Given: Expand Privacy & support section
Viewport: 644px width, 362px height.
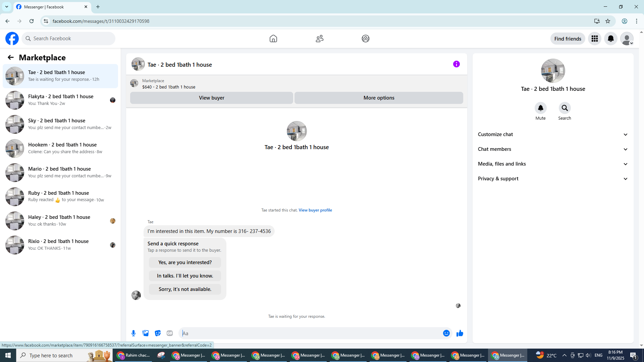Looking at the screenshot, I should 553,179.
